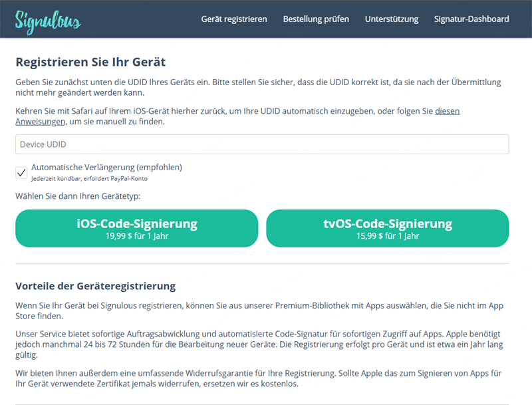Click the 'Automatische Verlängerung (empfohlen)' label
This screenshot has width=532, height=405.
(106, 168)
